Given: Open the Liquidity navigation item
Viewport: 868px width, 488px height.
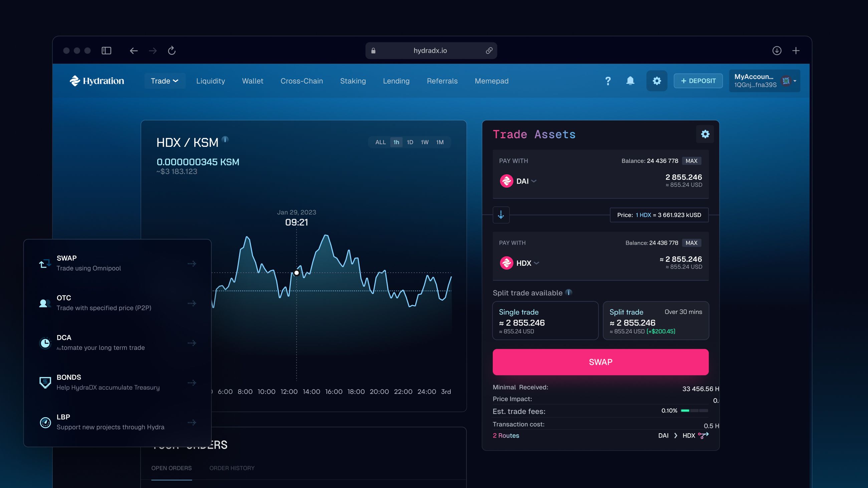Looking at the screenshot, I should click(x=211, y=81).
